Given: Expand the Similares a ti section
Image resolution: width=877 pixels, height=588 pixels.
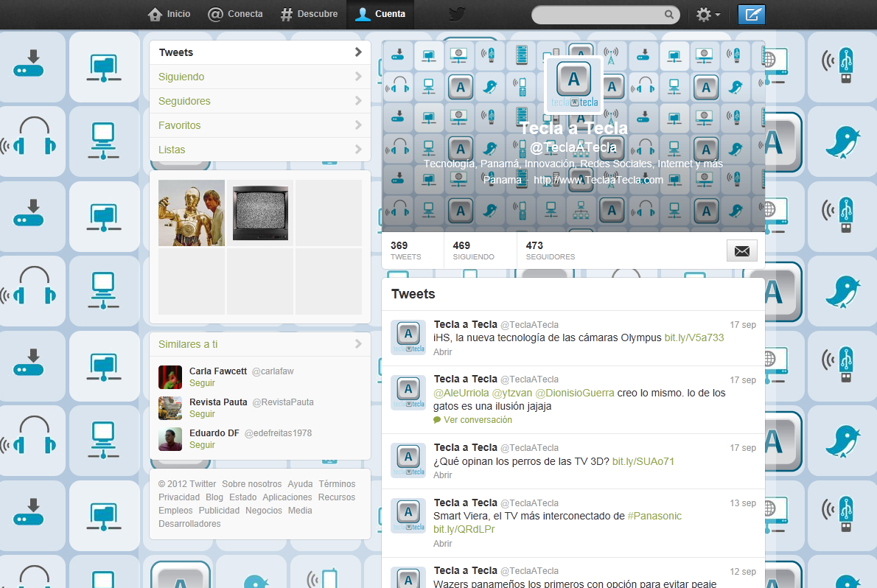Looking at the screenshot, I should pos(358,344).
